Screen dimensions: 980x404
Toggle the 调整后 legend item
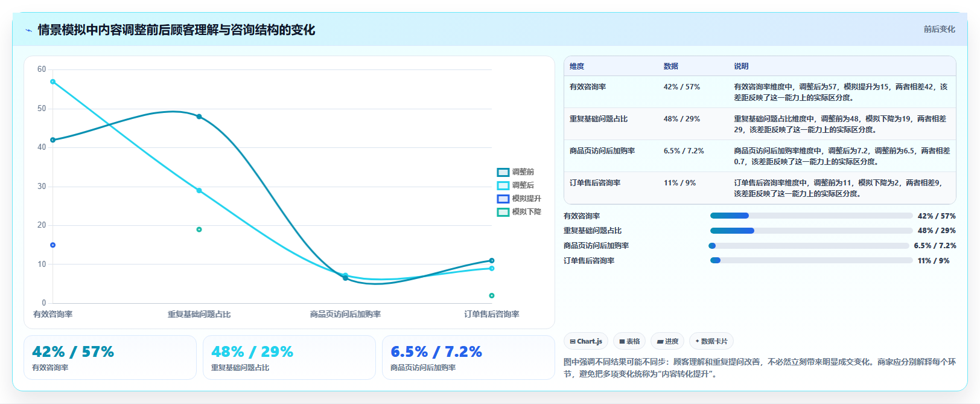(x=515, y=185)
